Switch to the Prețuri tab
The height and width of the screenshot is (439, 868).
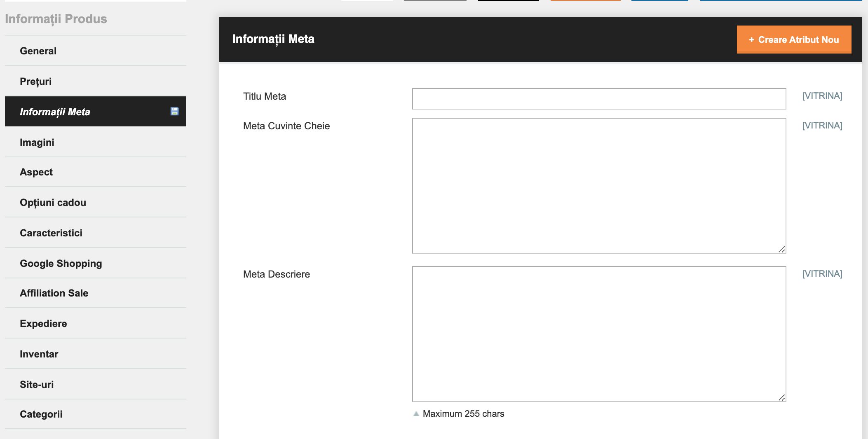(96, 82)
